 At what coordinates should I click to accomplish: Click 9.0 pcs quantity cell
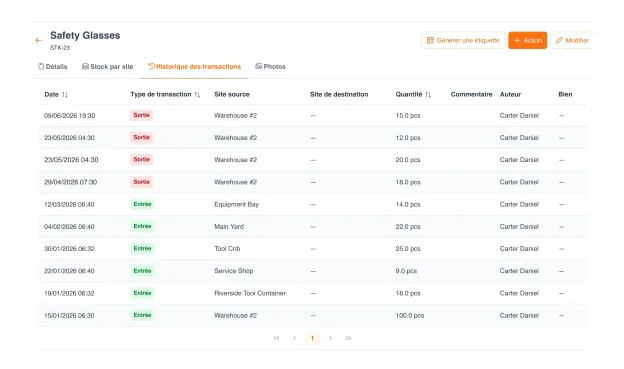tap(406, 271)
